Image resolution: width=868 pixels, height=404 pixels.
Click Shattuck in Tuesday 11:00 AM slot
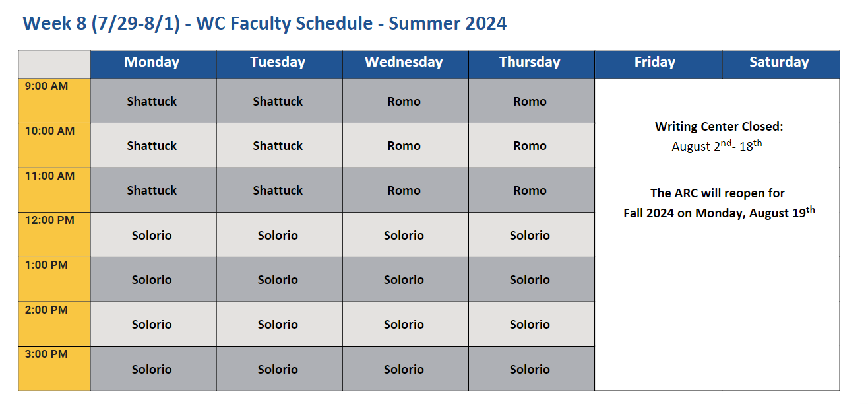coord(278,191)
